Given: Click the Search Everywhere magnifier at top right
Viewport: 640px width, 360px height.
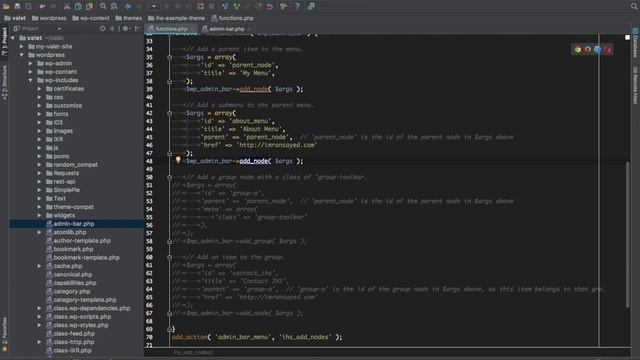Looking at the screenshot, I should pos(634,6).
